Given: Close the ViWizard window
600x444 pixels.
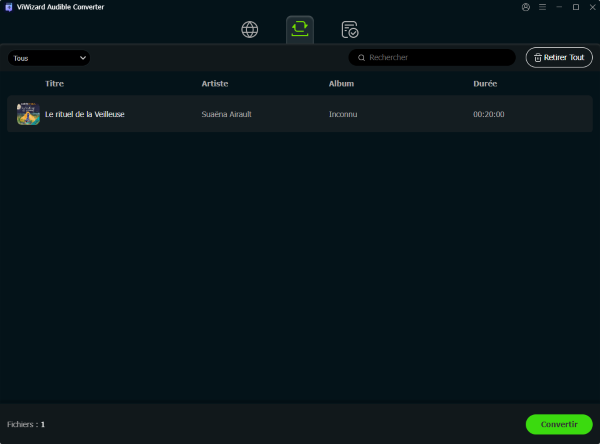Looking at the screenshot, I should 592,7.
